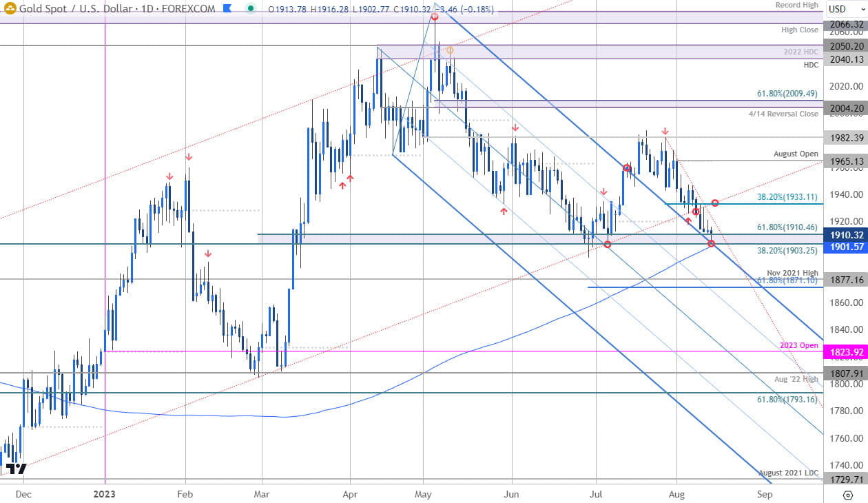Click the 2023 Open magenta label
868x503 pixels.
click(799, 345)
